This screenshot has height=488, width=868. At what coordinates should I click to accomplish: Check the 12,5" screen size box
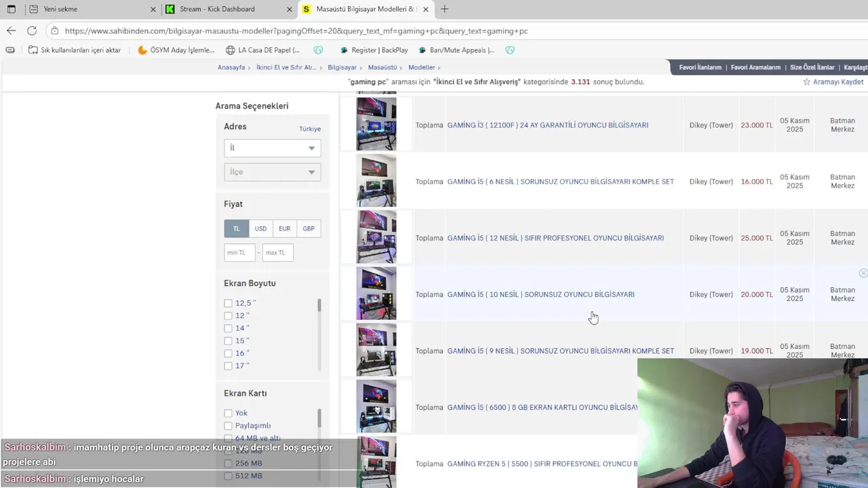[x=229, y=304]
